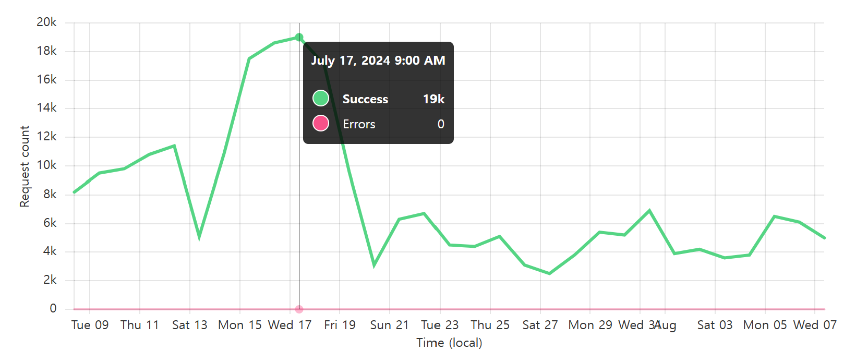Click the 20k y-axis tick label
This screenshot has height=362, width=868.
[46, 22]
